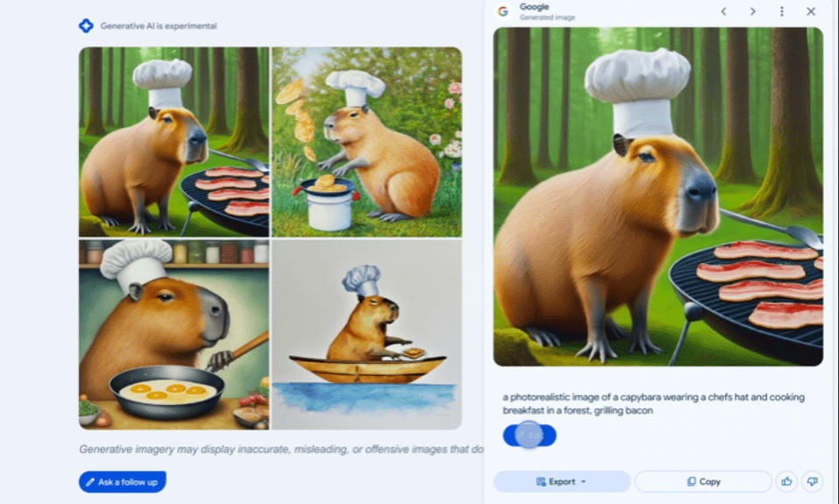Click the thumbs down feedback icon
The height and width of the screenshot is (504, 839).
(x=812, y=481)
